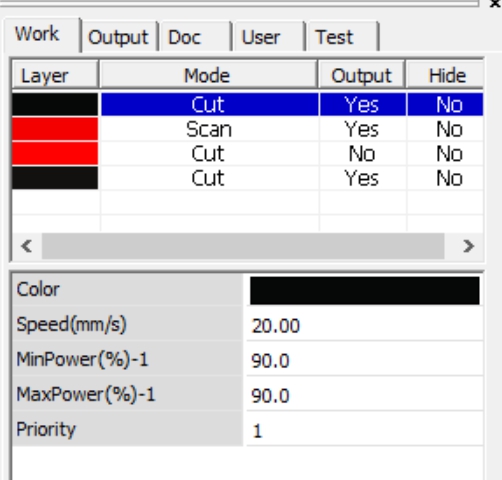502x480 pixels.
Task: Click the MinPower value 90.0 field
Action: [x=365, y=360]
